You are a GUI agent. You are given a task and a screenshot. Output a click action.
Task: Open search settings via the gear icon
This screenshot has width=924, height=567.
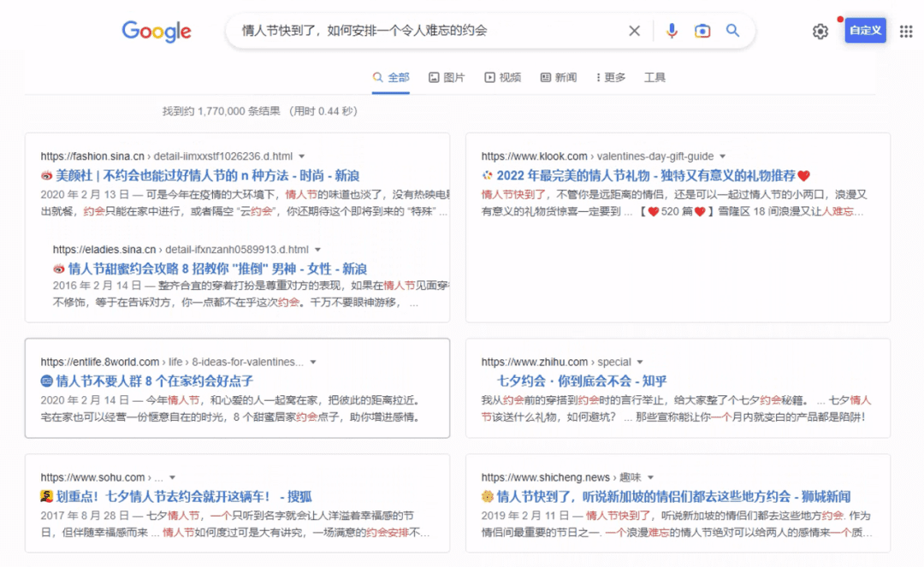tap(820, 30)
